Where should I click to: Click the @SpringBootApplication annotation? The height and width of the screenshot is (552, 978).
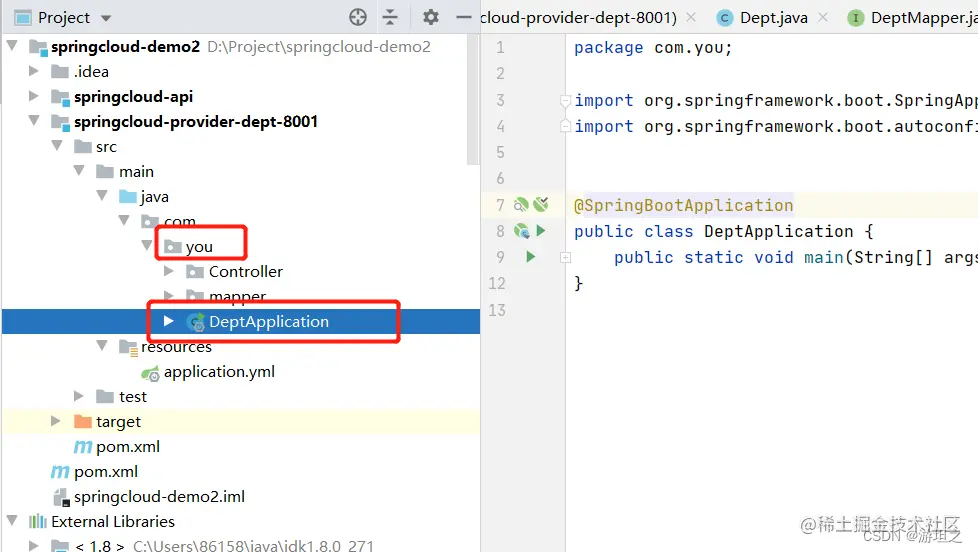pyautogui.click(x=684, y=205)
